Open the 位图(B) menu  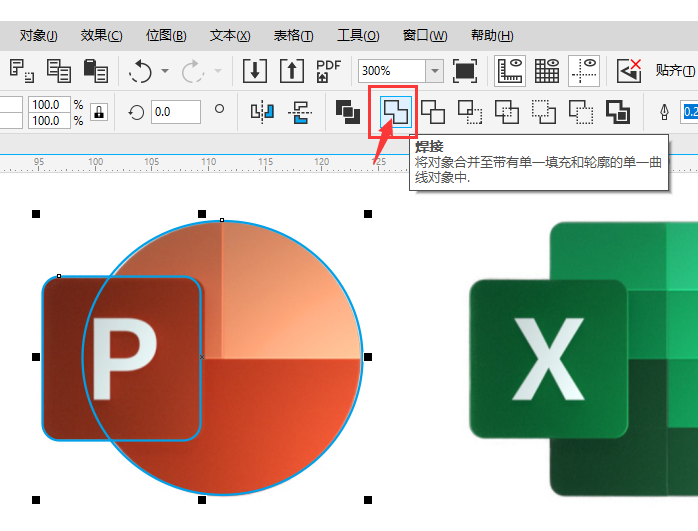166,36
